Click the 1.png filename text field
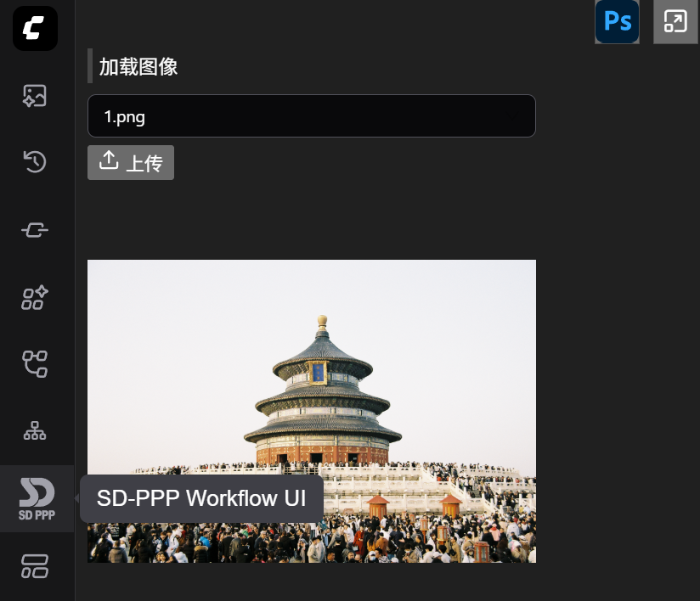 coord(312,116)
